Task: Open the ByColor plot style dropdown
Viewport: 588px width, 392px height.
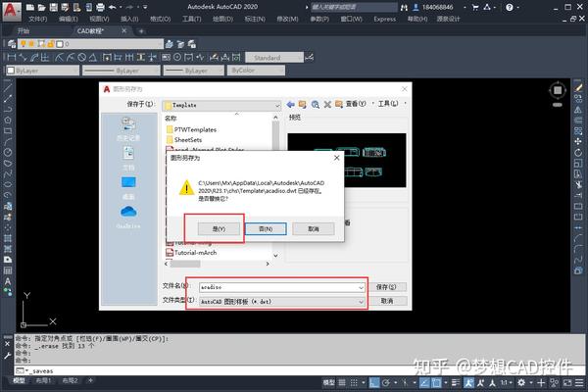Action: click(x=256, y=71)
